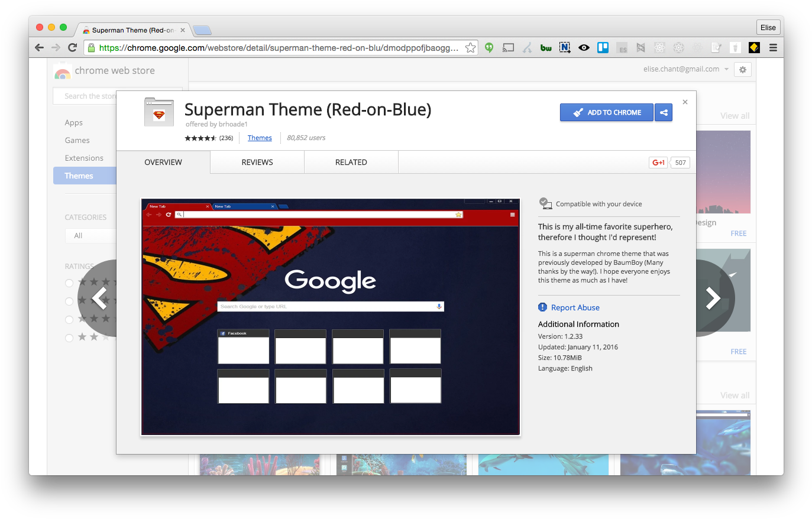This screenshot has width=812, height=519.
Task: Click the Report Abuse link
Action: point(575,307)
